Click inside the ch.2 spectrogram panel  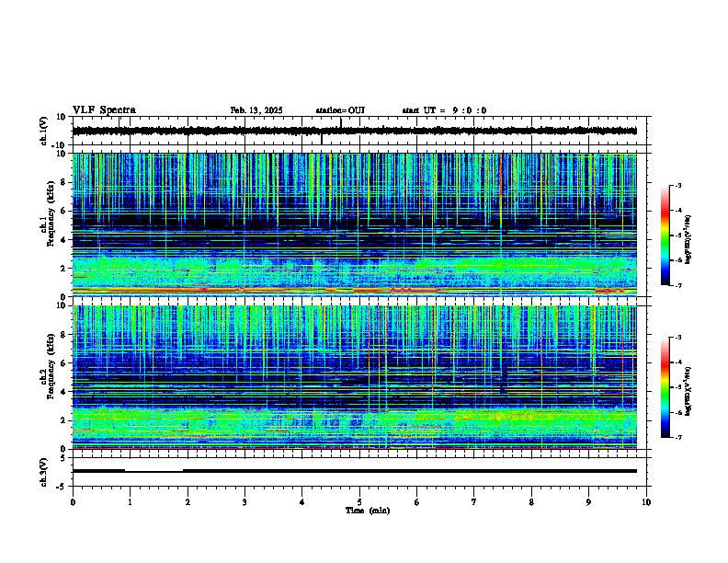(355, 377)
